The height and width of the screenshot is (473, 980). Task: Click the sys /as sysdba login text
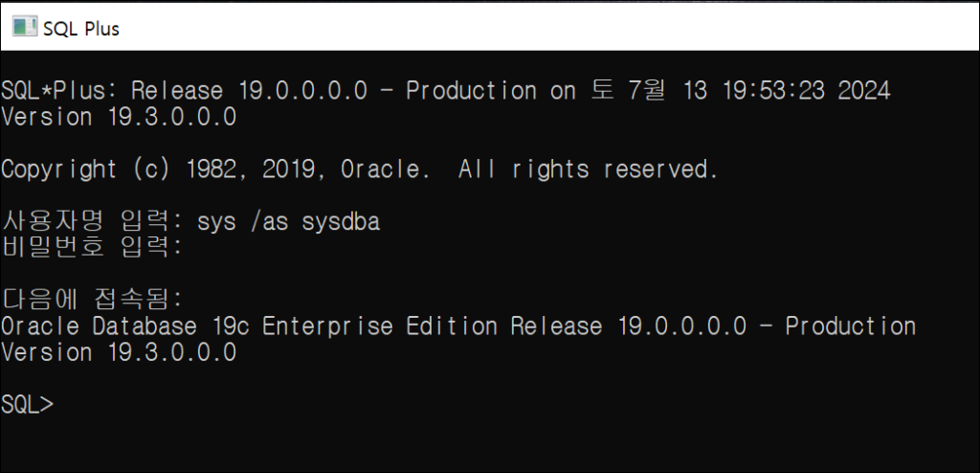point(288,223)
